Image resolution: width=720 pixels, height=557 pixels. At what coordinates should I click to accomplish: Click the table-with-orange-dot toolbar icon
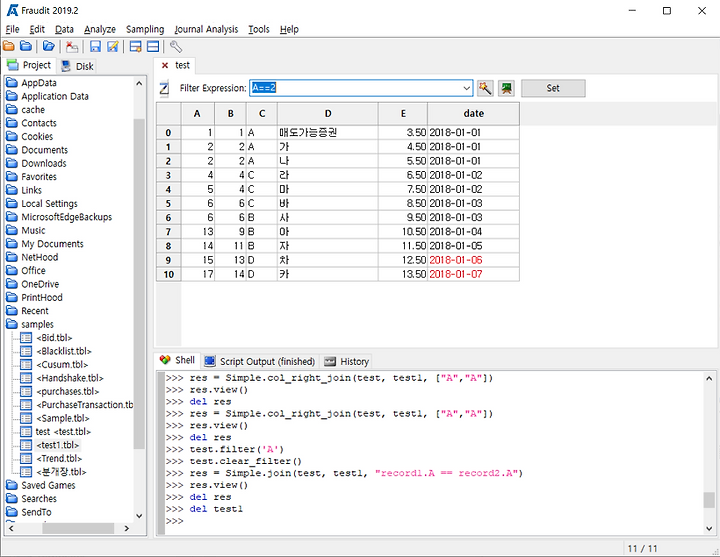135,46
